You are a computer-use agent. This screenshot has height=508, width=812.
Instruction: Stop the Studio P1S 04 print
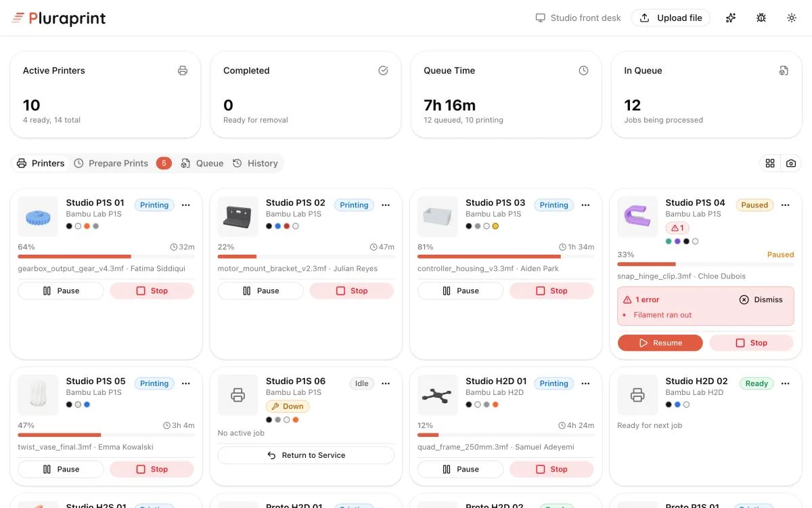point(751,343)
